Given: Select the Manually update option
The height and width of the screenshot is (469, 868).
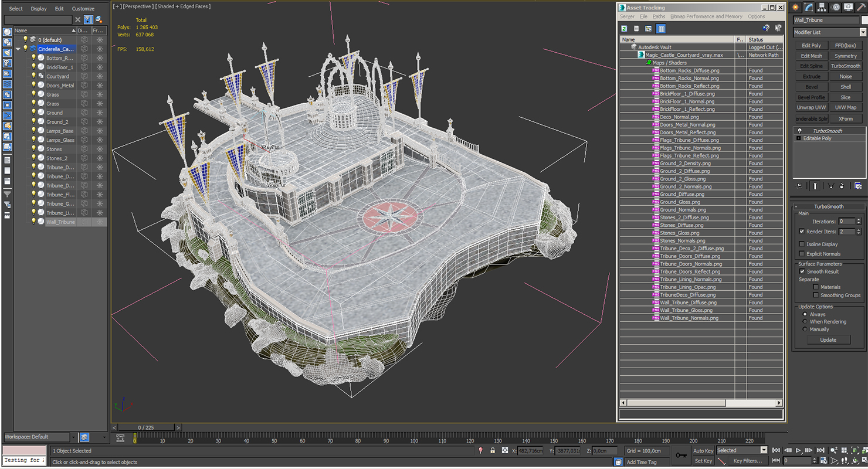Looking at the screenshot, I should coord(804,329).
